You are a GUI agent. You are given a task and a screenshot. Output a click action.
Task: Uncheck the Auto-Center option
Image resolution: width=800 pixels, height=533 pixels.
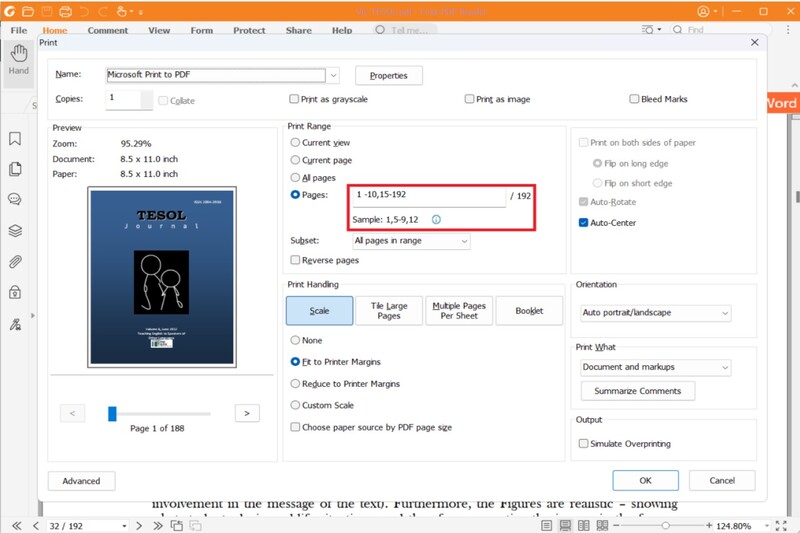coord(583,223)
